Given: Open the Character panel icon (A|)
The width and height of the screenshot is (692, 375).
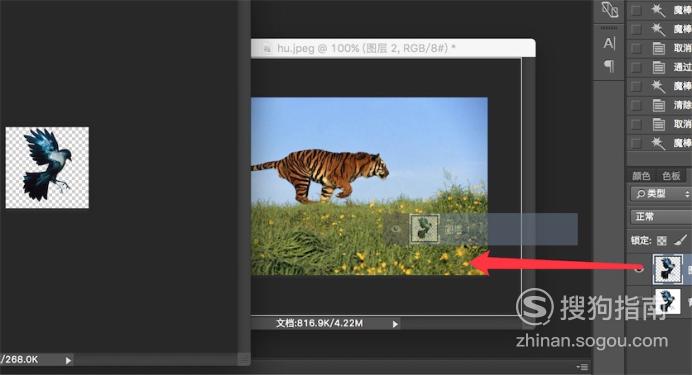Looking at the screenshot, I should pos(609,43).
